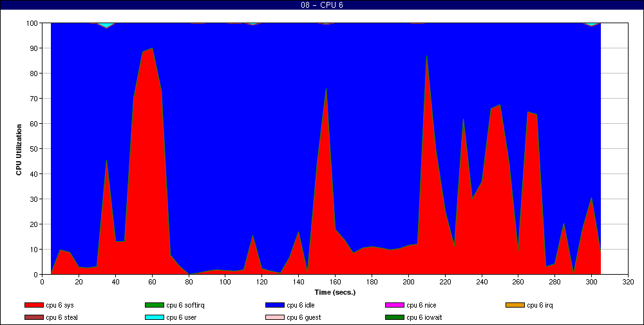Screen dimensions: 644x325
Task: Click the cyan user dip near 35 seconds
Action: 106,26
